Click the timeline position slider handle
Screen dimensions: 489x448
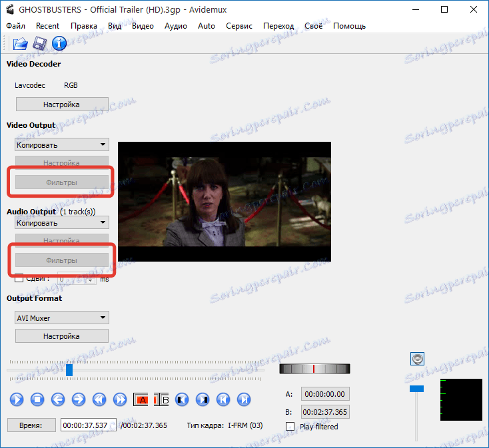pos(69,370)
